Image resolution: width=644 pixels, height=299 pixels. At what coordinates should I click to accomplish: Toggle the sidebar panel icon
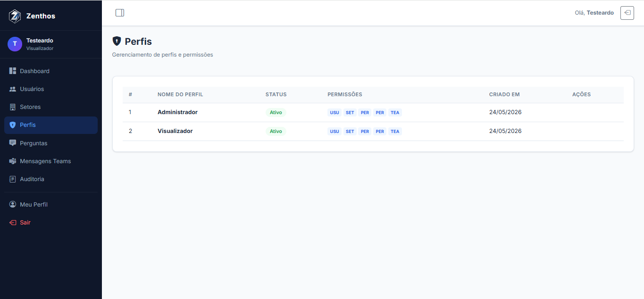(x=120, y=13)
